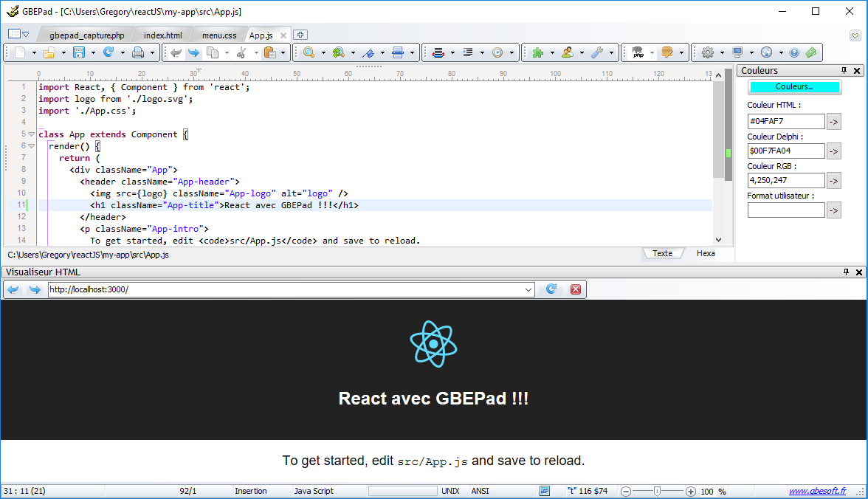Image resolution: width=868 pixels, height=499 pixels.
Task: Click the notepad with pencil icon
Action: click(667, 52)
